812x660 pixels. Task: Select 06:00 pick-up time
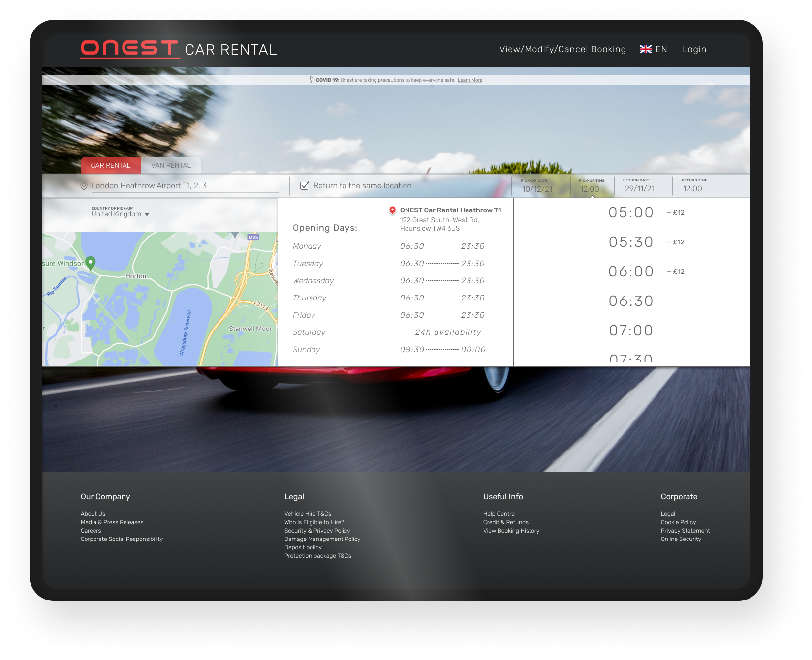point(631,271)
